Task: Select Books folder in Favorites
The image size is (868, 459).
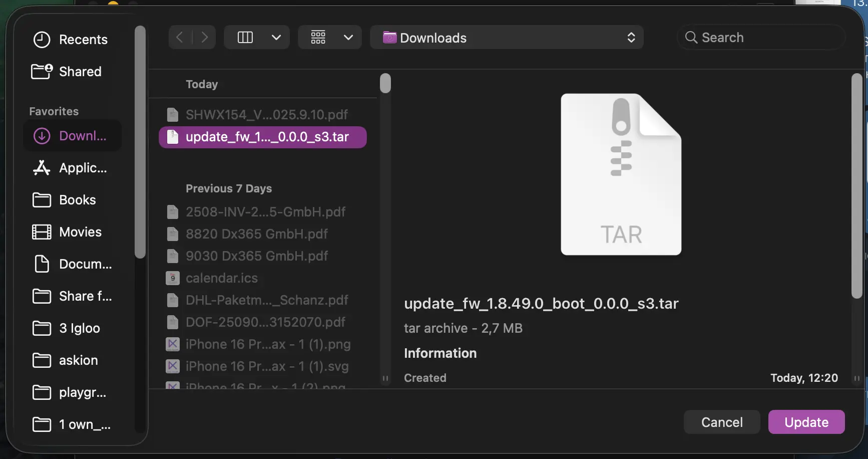Action: click(77, 200)
